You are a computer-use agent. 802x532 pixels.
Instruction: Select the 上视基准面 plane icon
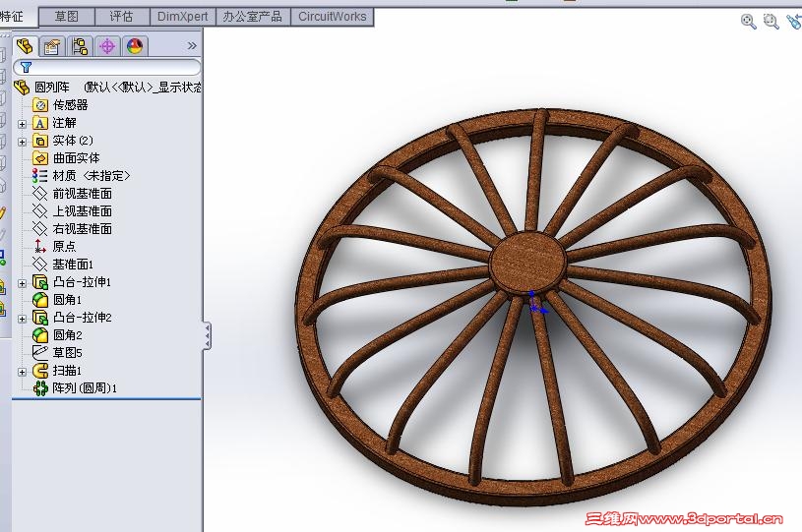[40, 211]
